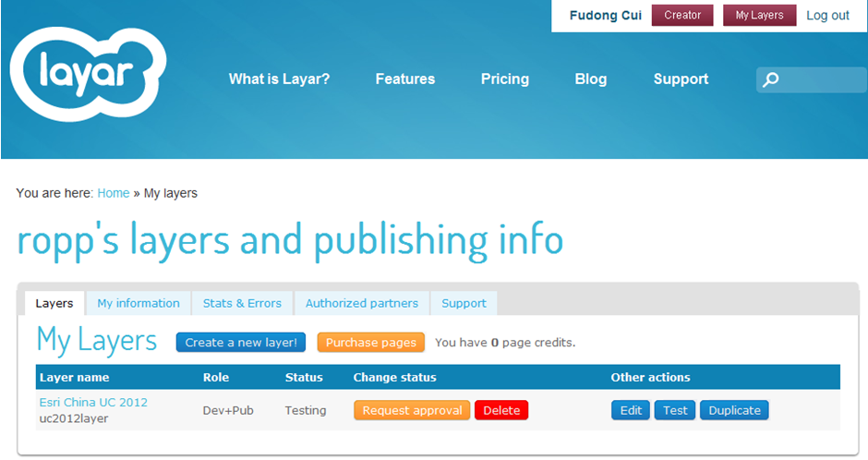Click the Role column header
Image resolution: width=868 pixels, height=460 pixels.
(x=216, y=378)
